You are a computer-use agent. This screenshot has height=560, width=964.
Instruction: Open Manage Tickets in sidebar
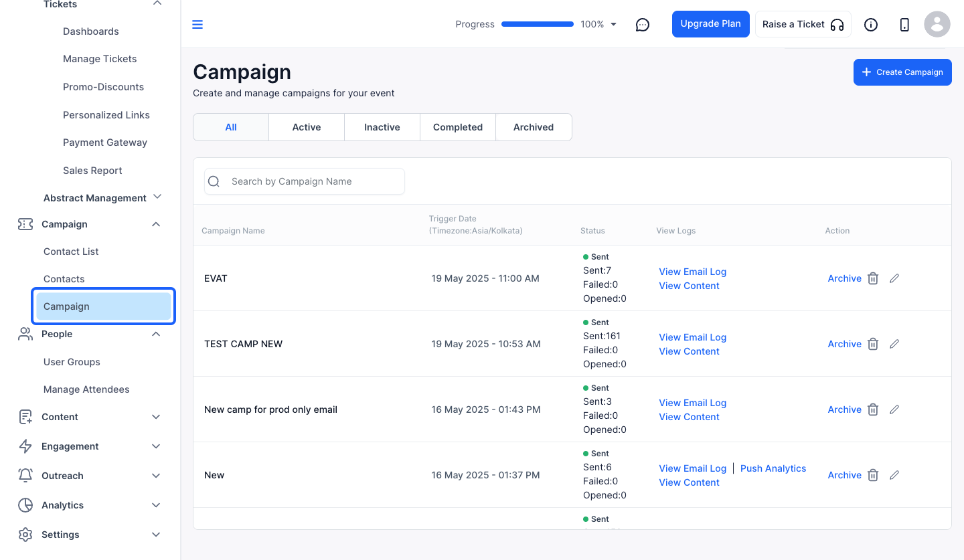click(x=100, y=59)
